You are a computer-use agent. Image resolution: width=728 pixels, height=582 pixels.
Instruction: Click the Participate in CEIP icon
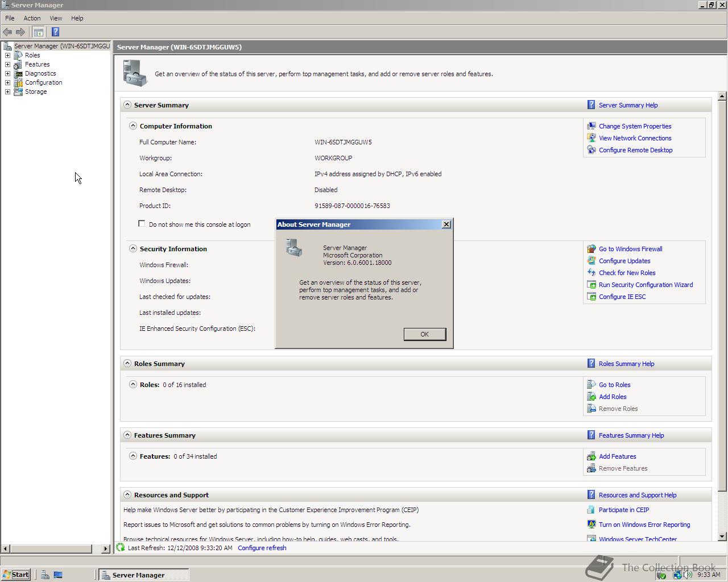591,510
